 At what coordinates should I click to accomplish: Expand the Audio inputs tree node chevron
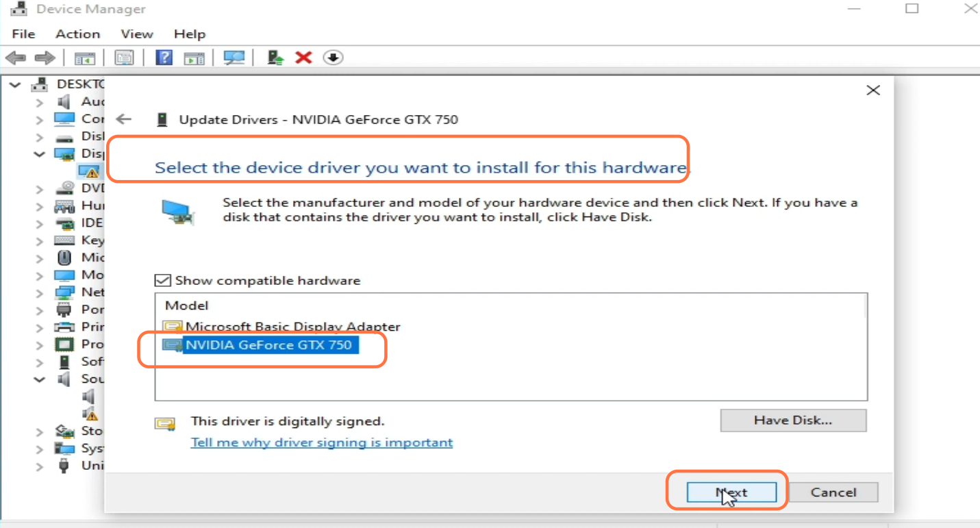[x=40, y=102]
